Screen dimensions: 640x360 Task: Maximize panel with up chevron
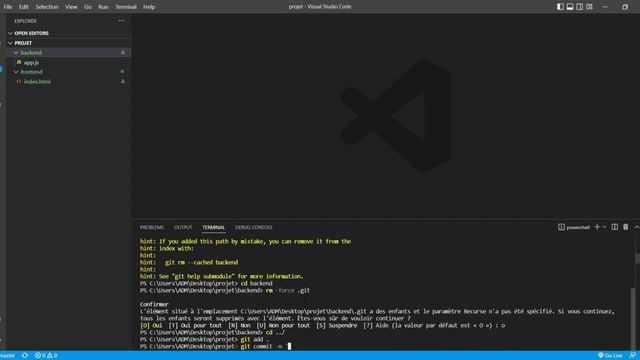(x=636, y=227)
